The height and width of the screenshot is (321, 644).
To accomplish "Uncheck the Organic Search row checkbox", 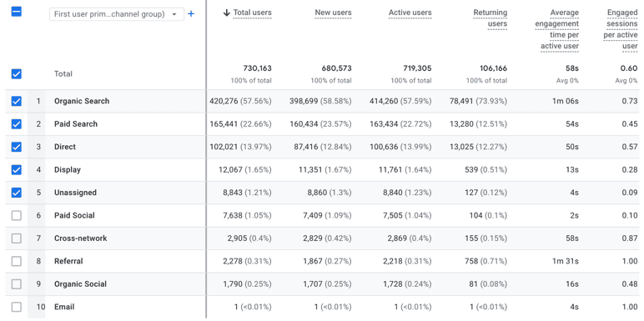I will point(17,101).
